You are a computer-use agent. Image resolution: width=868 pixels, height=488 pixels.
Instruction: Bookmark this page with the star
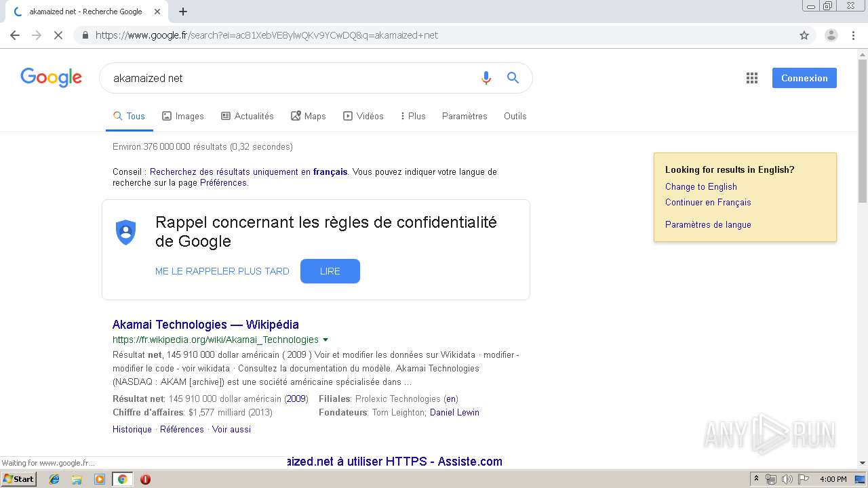(x=804, y=35)
